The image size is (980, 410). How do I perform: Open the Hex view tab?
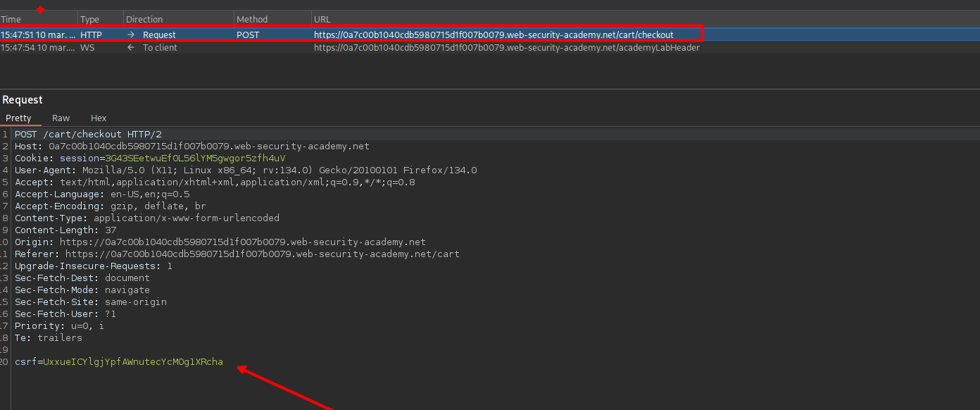click(x=99, y=118)
